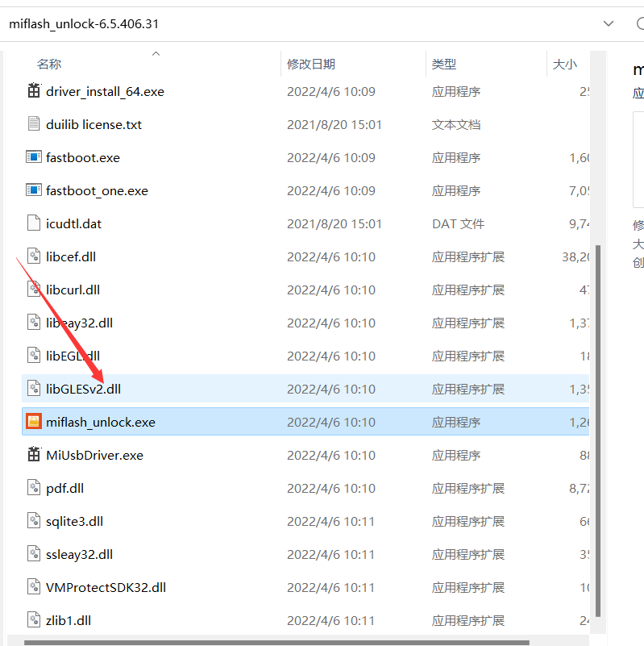Open the address bar history dropdown chevron
This screenshot has height=646, width=644.
609,23
